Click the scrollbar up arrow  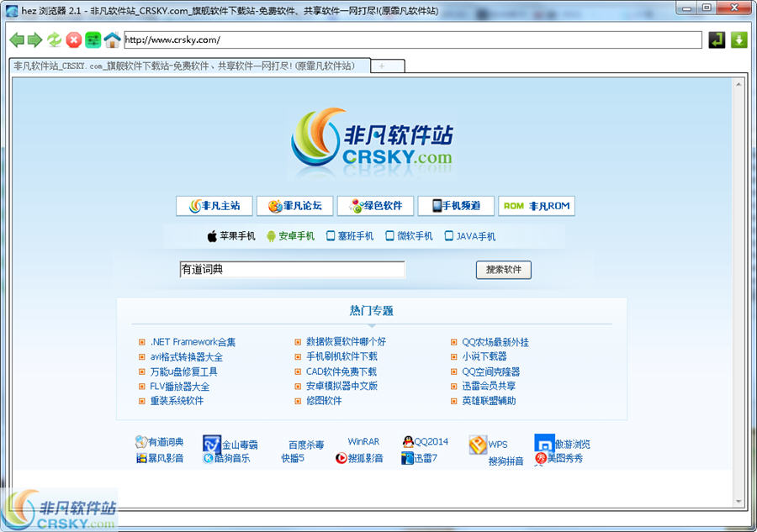738,84
